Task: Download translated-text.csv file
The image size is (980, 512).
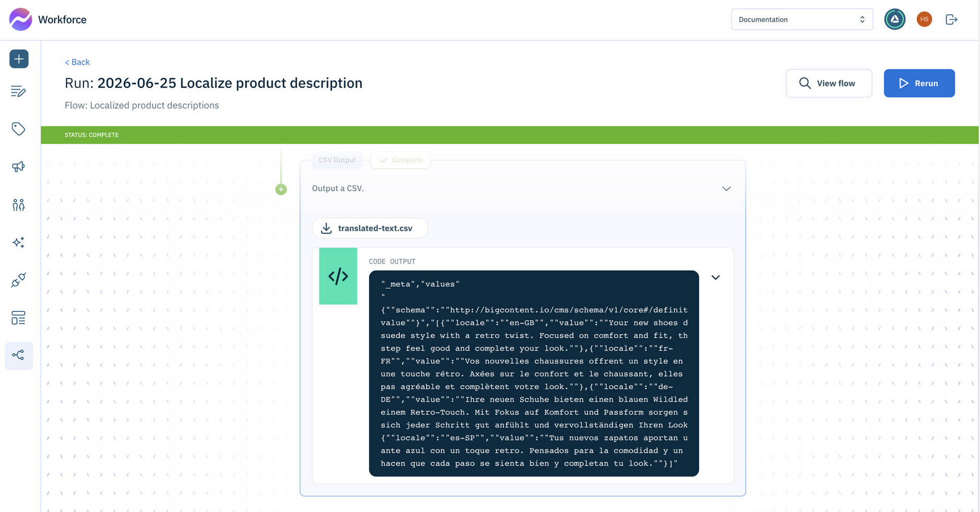Action: coord(370,228)
